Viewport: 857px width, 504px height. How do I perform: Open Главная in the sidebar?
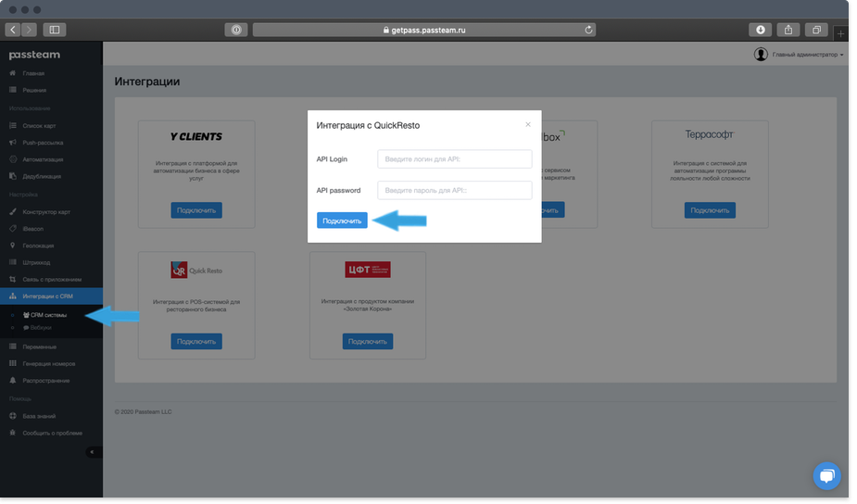coord(33,73)
